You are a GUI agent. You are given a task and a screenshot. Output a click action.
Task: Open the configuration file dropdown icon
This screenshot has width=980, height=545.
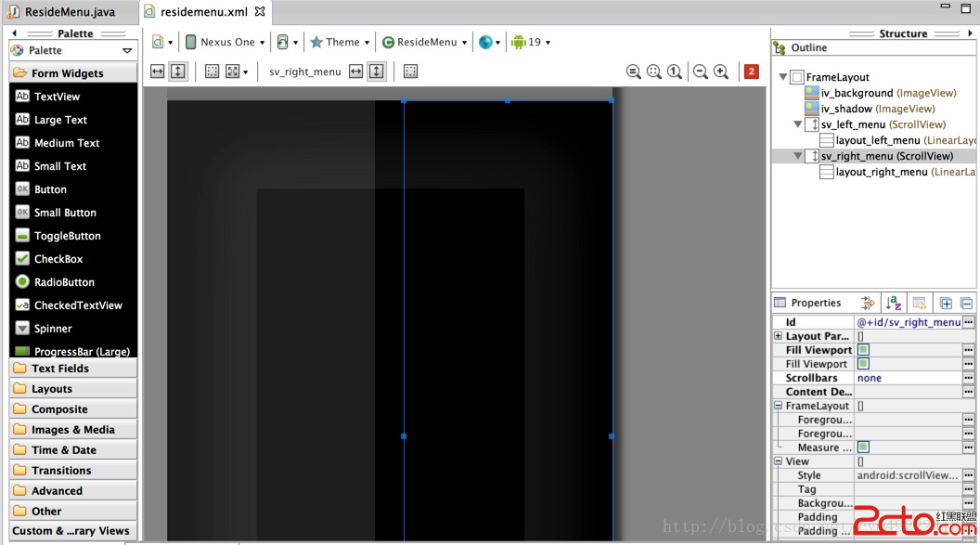(x=161, y=42)
